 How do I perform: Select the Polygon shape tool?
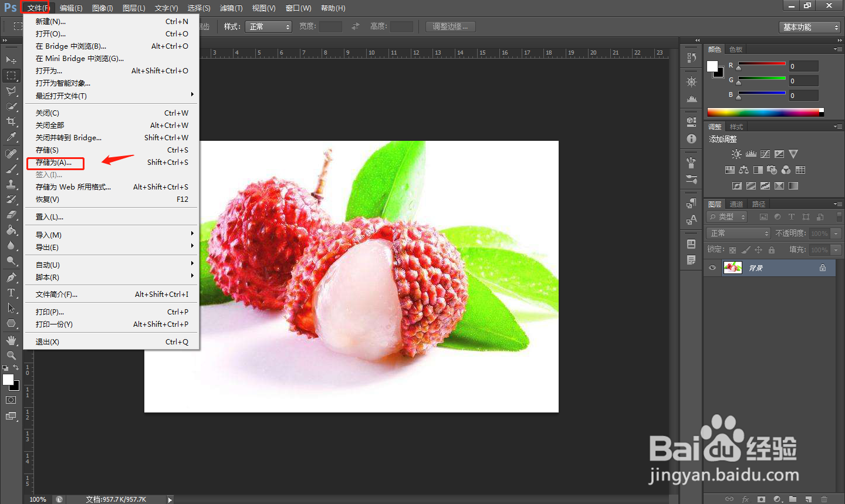pyautogui.click(x=11, y=323)
